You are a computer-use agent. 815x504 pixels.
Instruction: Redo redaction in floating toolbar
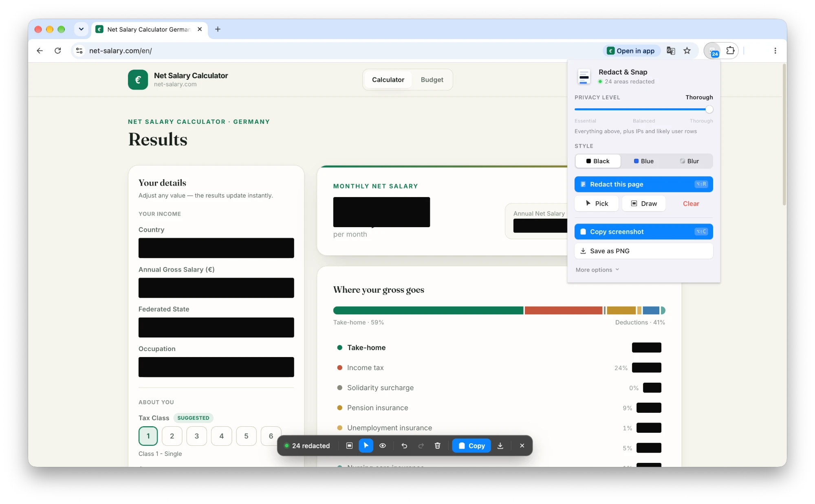point(421,445)
